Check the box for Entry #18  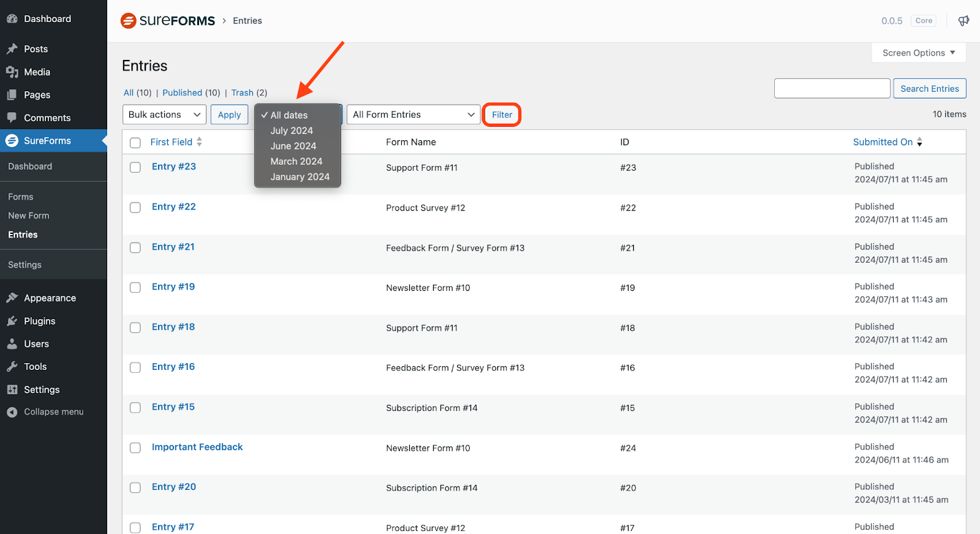(x=135, y=328)
